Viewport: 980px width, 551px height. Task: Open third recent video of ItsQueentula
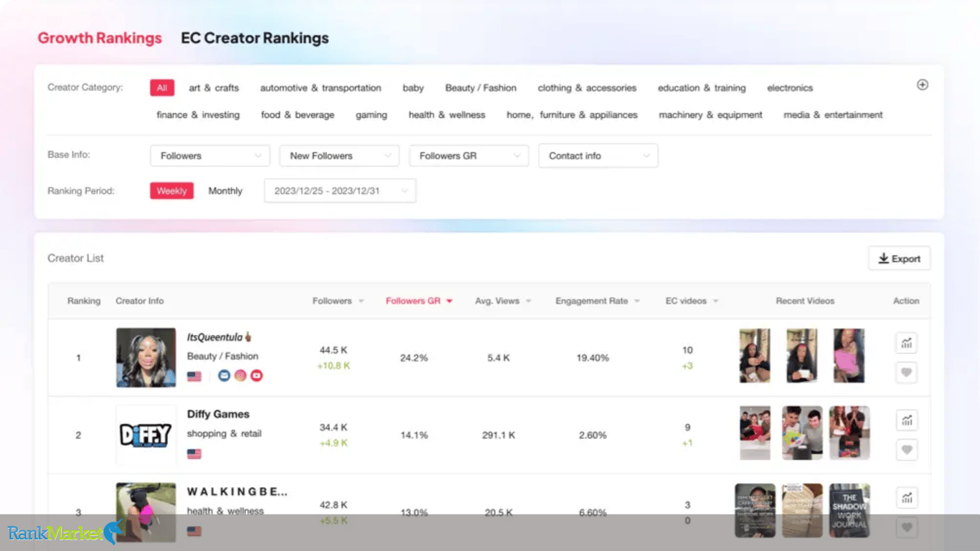pyautogui.click(x=849, y=356)
